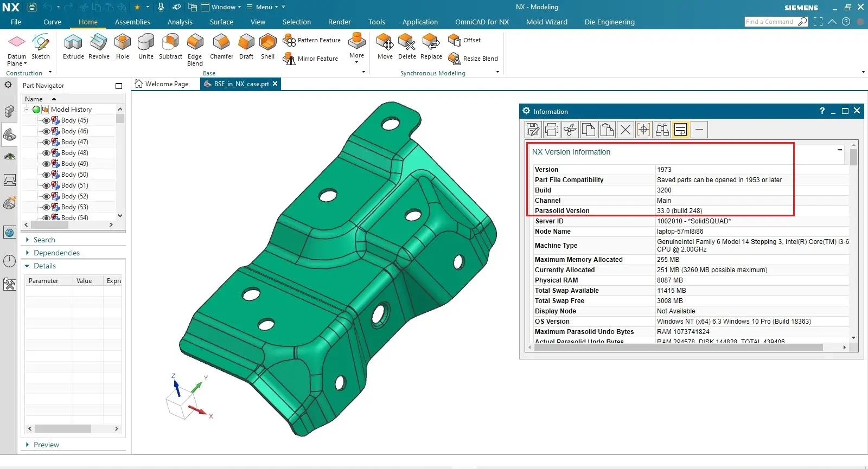This screenshot has width=868, height=469.
Task: Choose the Revolve feature
Action: [99, 46]
